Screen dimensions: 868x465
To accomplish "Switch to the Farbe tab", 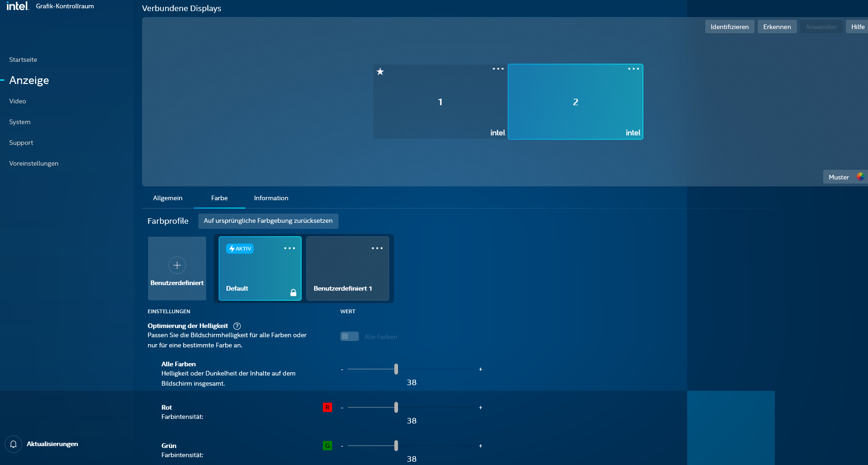I will coord(220,198).
